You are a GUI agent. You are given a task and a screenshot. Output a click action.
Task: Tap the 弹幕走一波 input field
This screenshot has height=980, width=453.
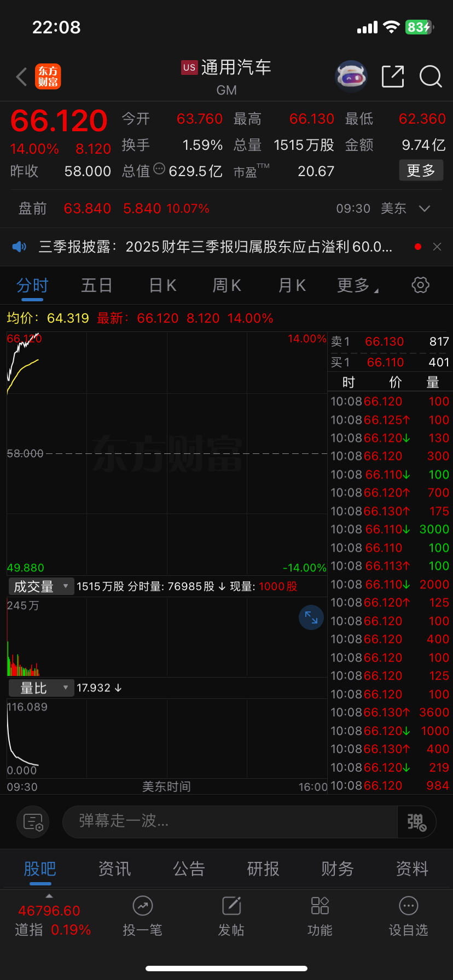click(230, 821)
